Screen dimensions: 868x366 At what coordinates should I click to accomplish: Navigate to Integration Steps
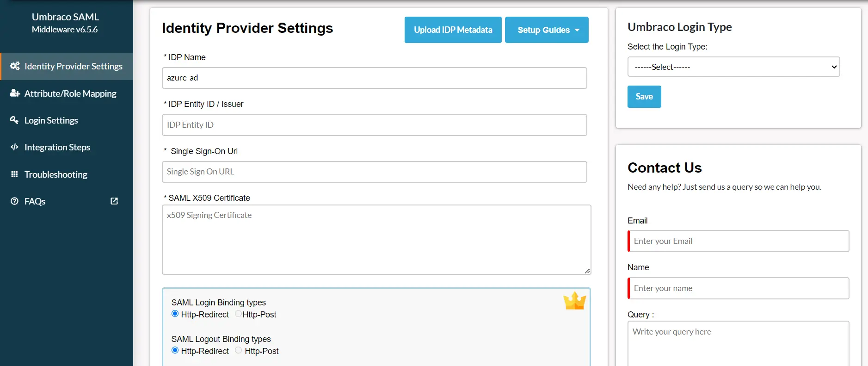[x=67, y=147]
